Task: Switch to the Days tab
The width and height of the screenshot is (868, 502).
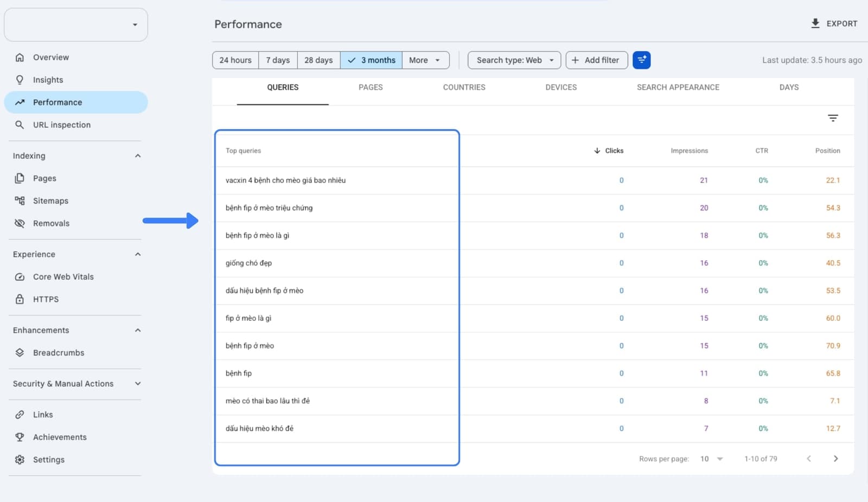Action: coord(789,87)
